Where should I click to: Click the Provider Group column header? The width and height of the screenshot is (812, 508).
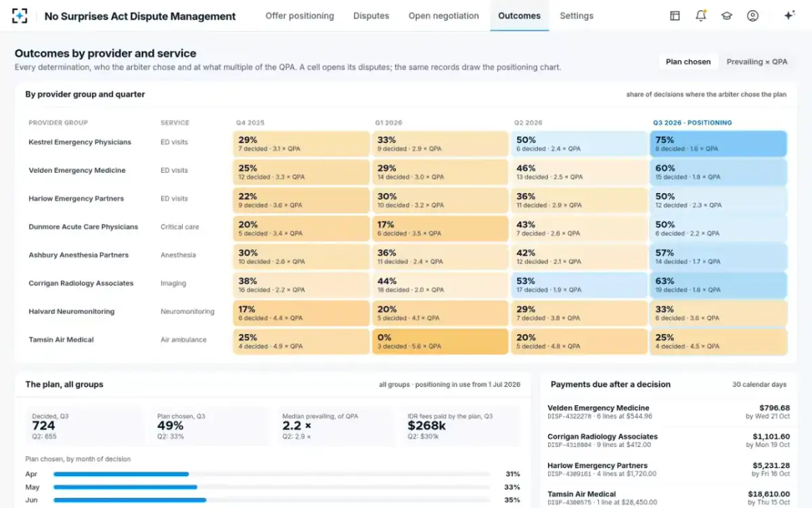[58, 123]
